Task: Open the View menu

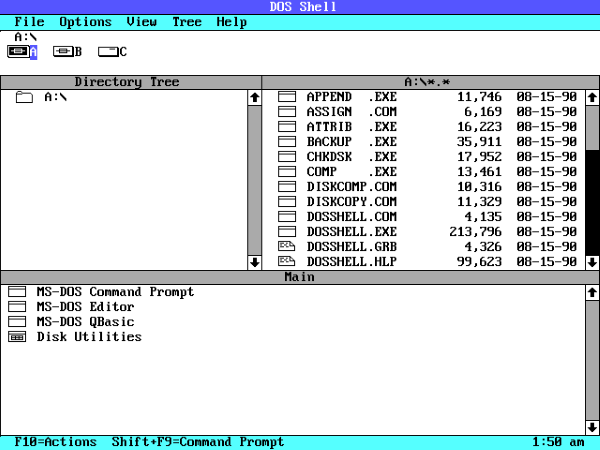Action: 142,22
